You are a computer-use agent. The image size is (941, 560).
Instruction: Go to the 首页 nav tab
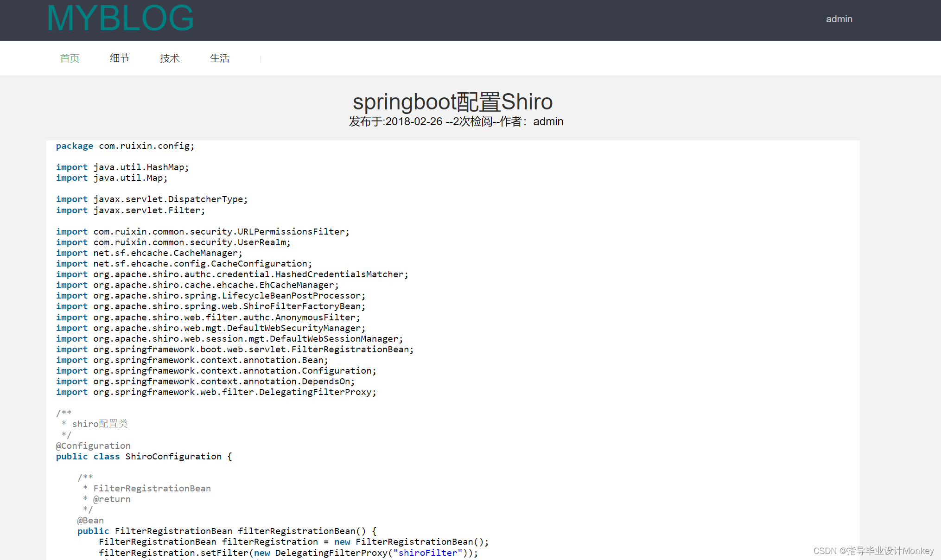point(70,58)
